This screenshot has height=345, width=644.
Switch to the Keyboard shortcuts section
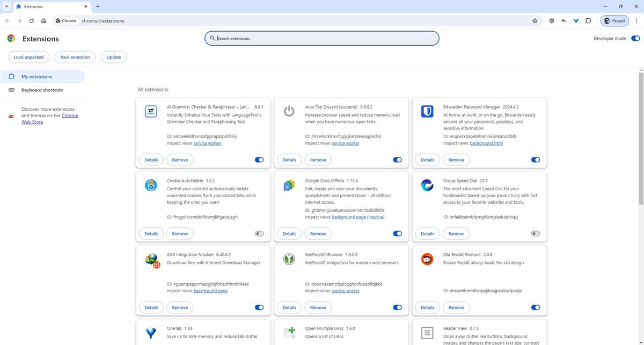pyautogui.click(x=41, y=90)
